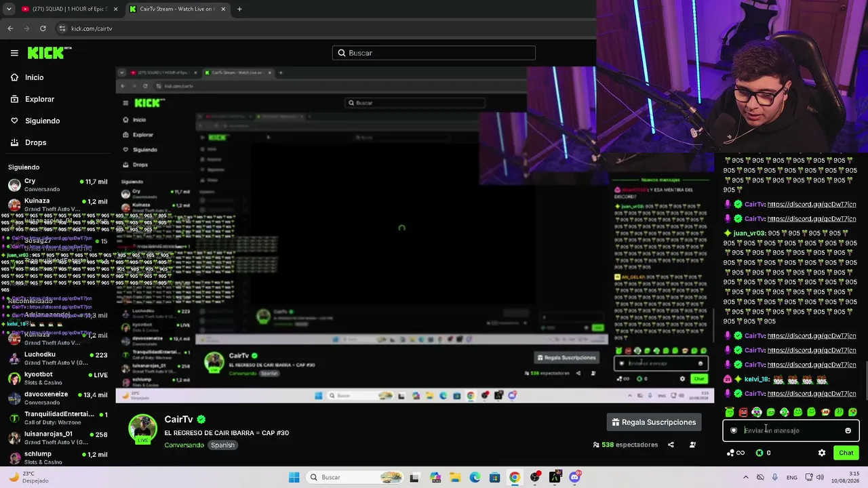Open Task View on the taskbar

(x=414, y=477)
